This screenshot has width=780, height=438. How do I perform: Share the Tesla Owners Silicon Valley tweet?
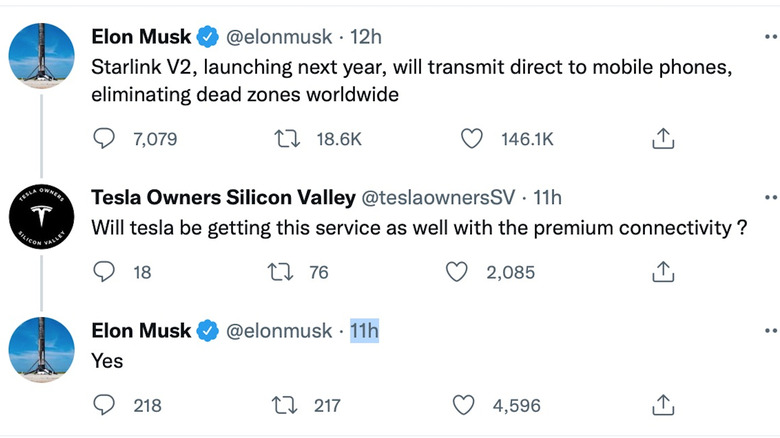pyautogui.click(x=662, y=271)
